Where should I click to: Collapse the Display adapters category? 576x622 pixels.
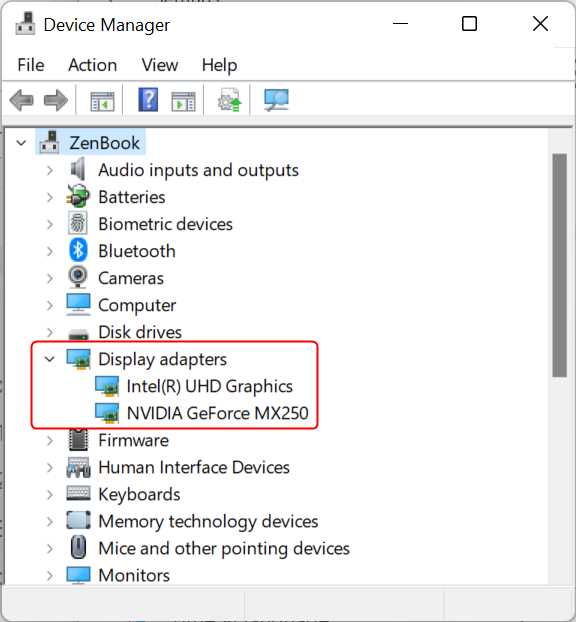pos(50,359)
